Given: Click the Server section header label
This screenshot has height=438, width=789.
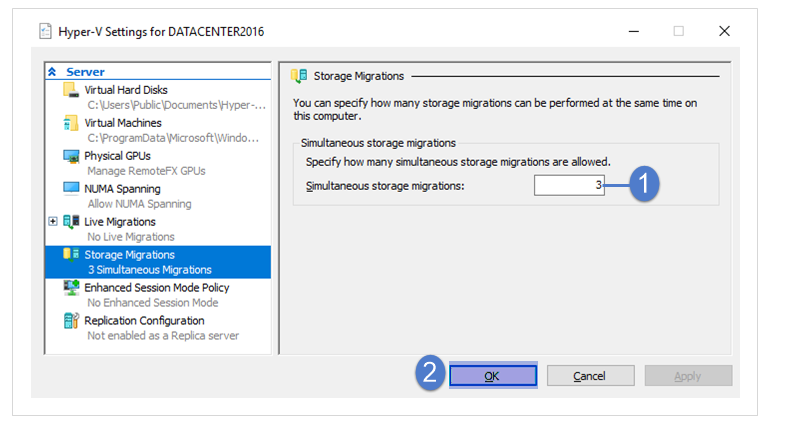Looking at the screenshot, I should point(86,72).
